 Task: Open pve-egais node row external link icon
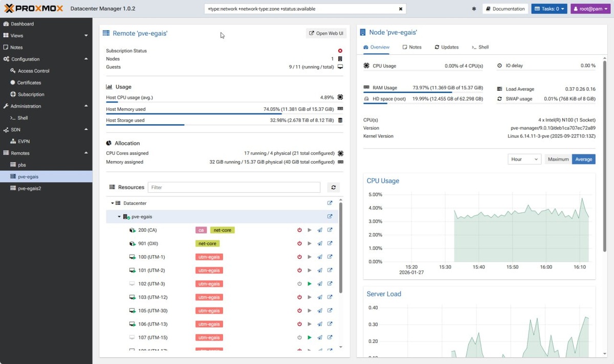(x=330, y=217)
